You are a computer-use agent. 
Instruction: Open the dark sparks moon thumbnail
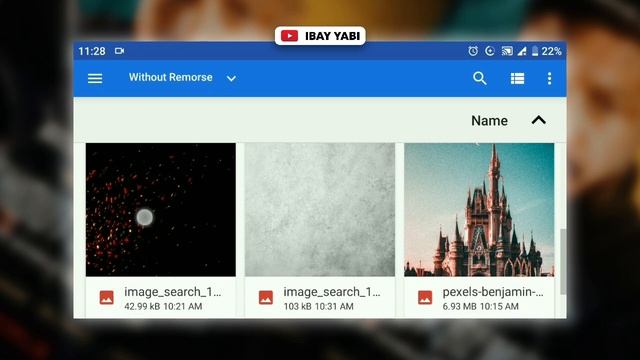click(161, 209)
